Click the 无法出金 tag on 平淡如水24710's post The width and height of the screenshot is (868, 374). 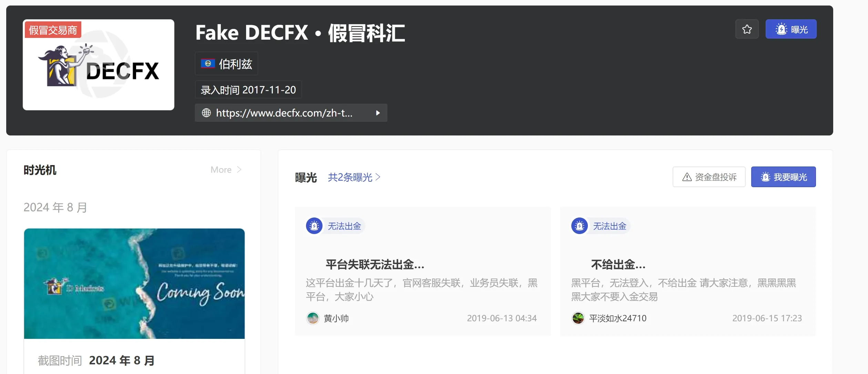(610, 226)
